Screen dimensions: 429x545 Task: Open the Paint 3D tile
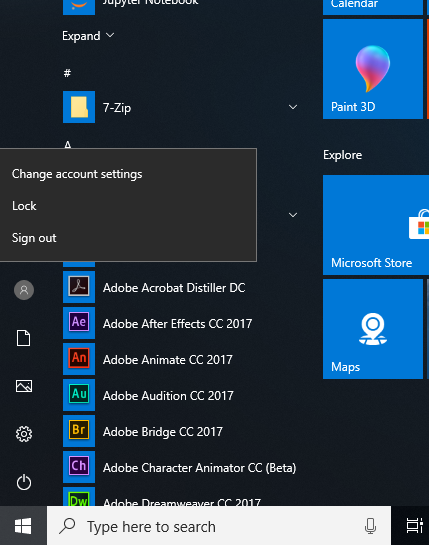(x=373, y=69)
